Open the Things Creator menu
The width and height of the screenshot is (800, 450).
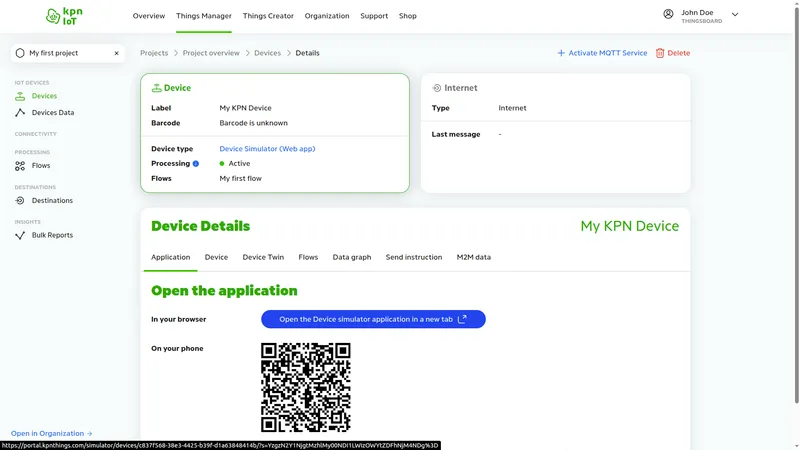268,16
